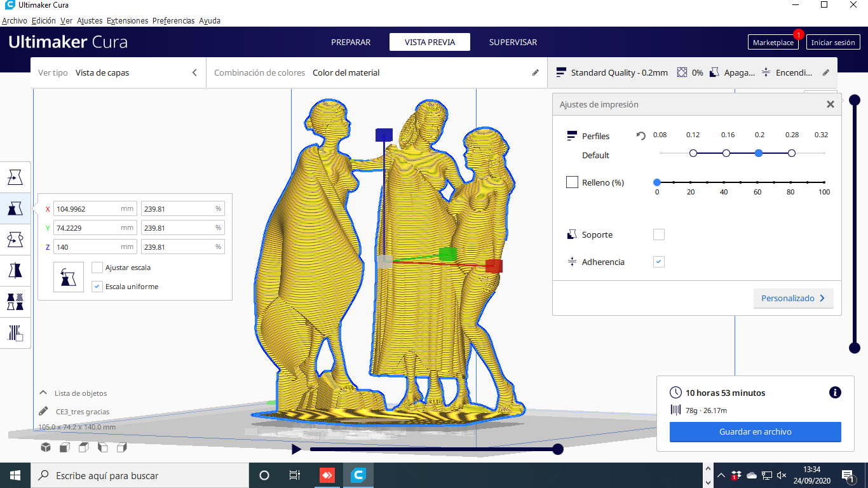Click the Ultimaker Cura taskbar icon

click(x=358, y=475)
